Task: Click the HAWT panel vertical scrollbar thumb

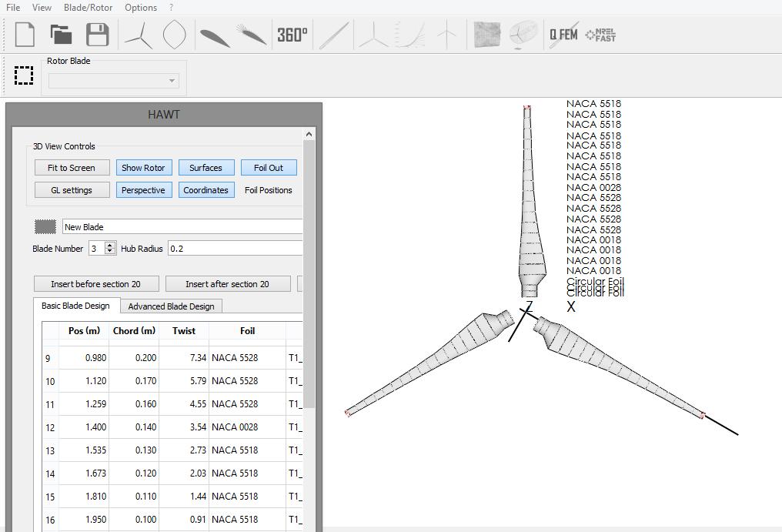Action: coord(309,274)
